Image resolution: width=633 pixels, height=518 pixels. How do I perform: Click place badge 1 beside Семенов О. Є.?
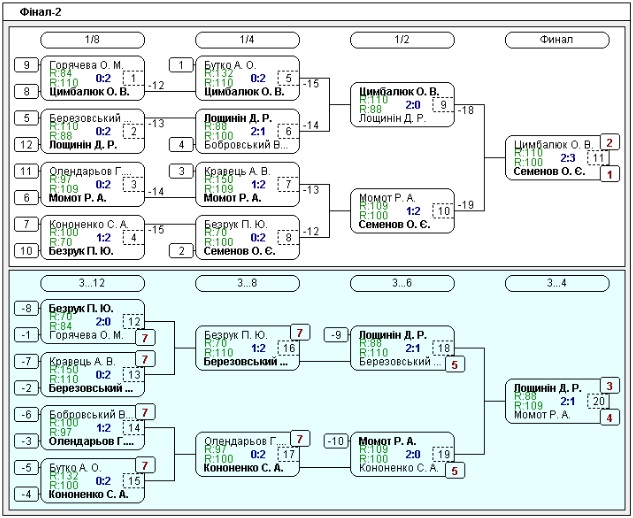pos(610,174)
